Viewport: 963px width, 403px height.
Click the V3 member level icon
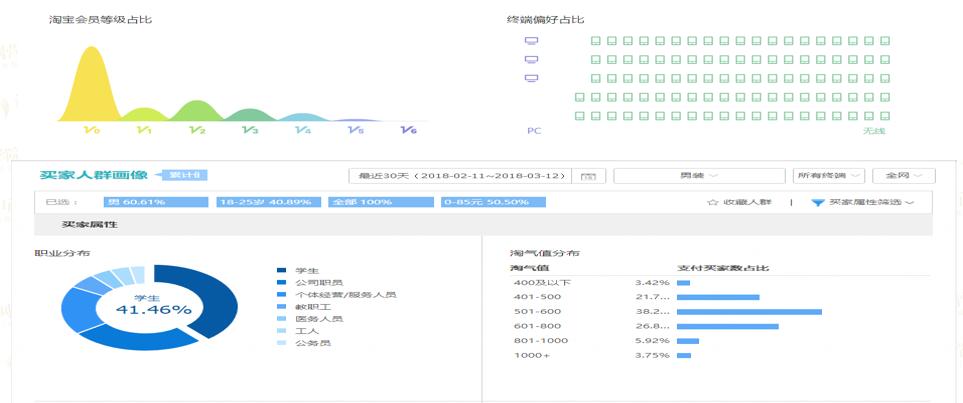pyautogui.click(x=249, y=130)
